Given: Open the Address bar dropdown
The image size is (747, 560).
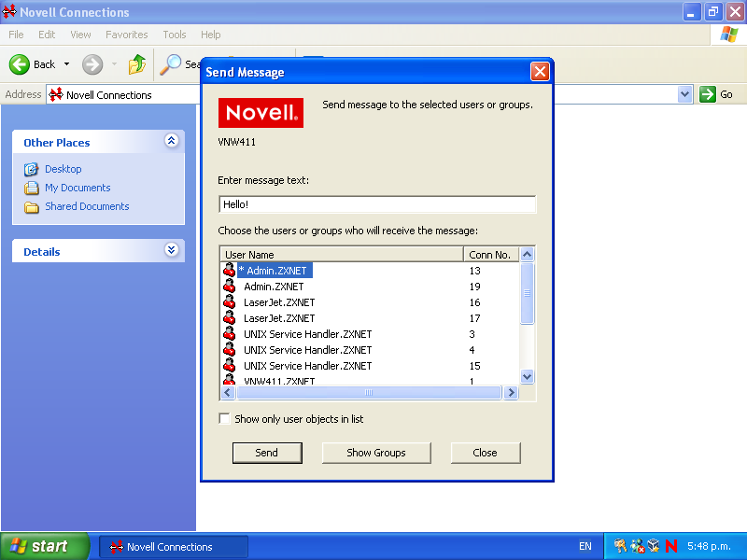Looking at the screenshot, I should (x=684, y=94).
